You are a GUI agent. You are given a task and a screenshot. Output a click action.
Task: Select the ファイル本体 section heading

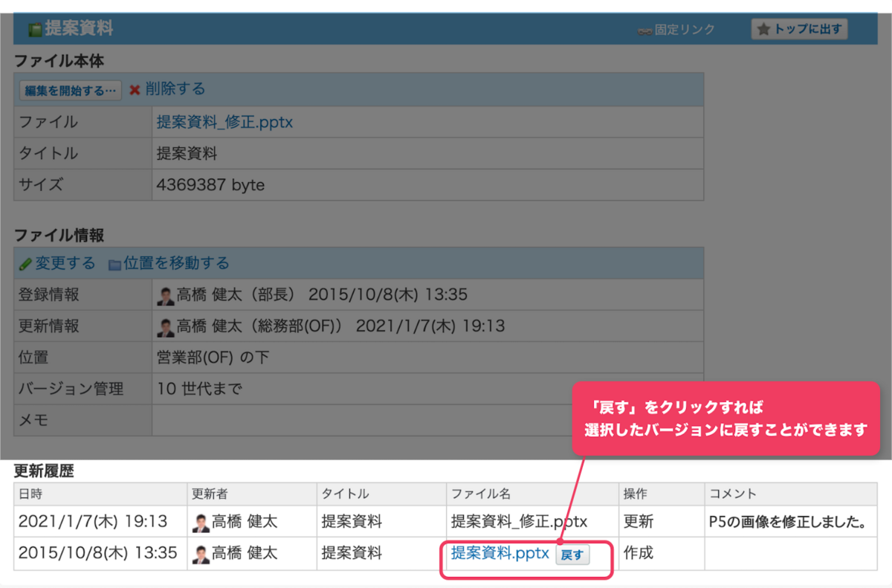pos(59,62)
